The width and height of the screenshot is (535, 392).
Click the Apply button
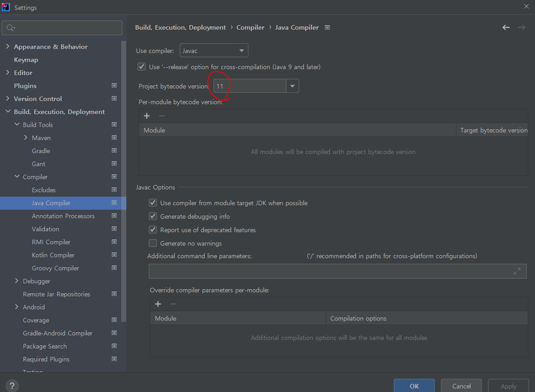(509, 386)
